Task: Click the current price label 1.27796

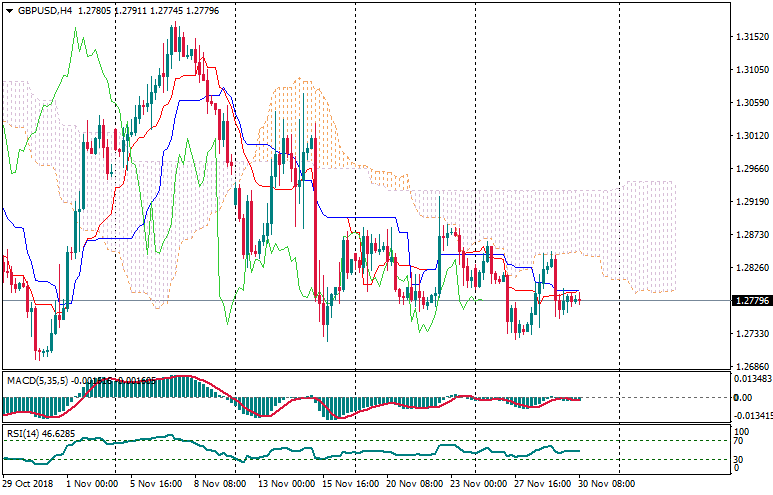Action: (750, 301)
